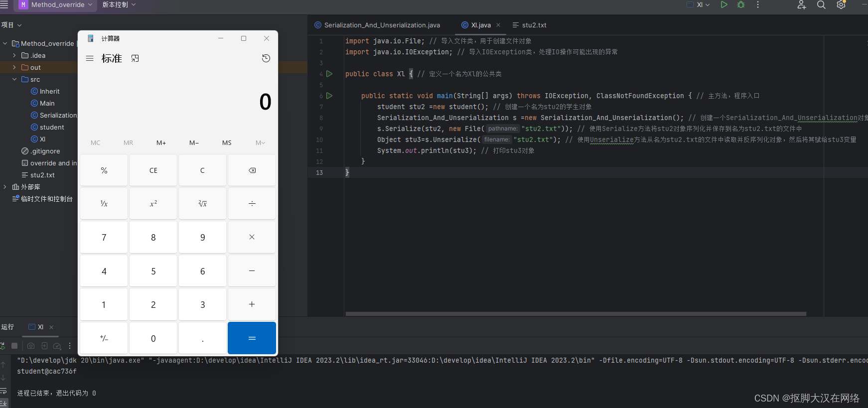This screenshot has width=868, height=408.
Task: Switch to stu2.txt editor tab
Action: click(529, 25)
